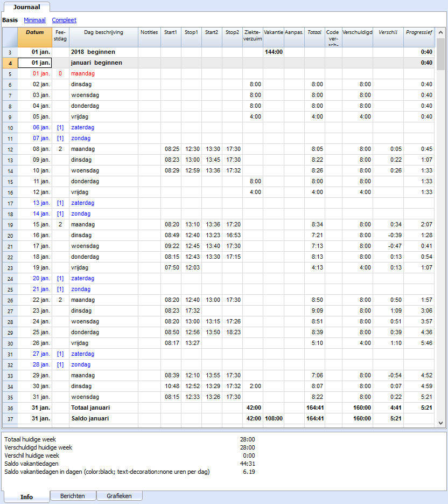Click the Ziekteverzuim column header
This screenshot has height=504, width=448.
(253, 37)
